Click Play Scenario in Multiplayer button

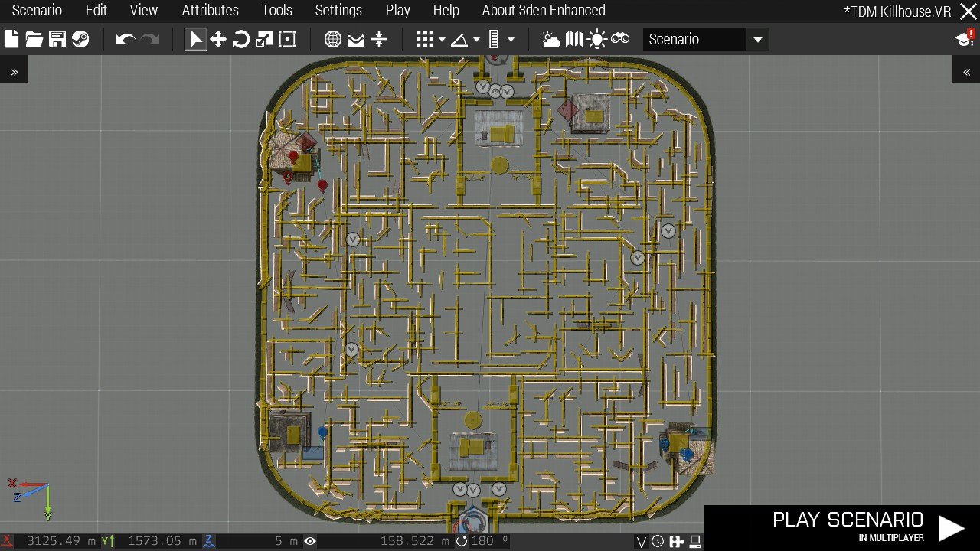point(842,527)
